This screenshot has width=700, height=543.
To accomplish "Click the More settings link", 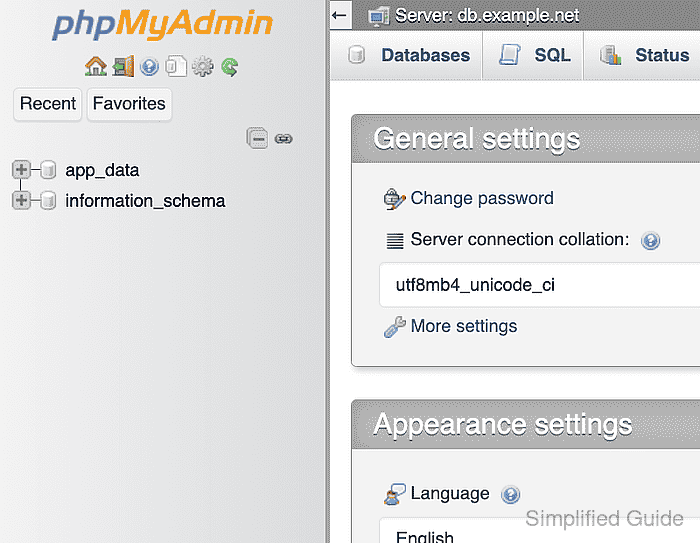I will pos(463,326).
